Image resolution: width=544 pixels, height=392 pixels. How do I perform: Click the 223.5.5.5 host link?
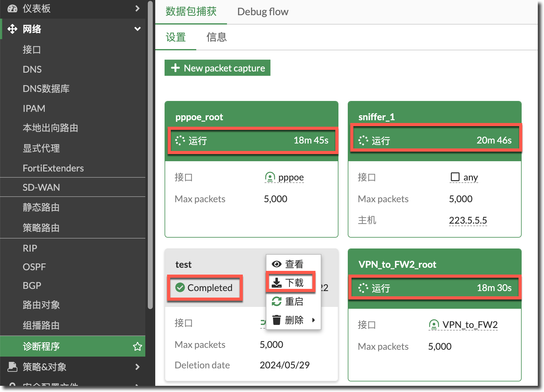468,220
